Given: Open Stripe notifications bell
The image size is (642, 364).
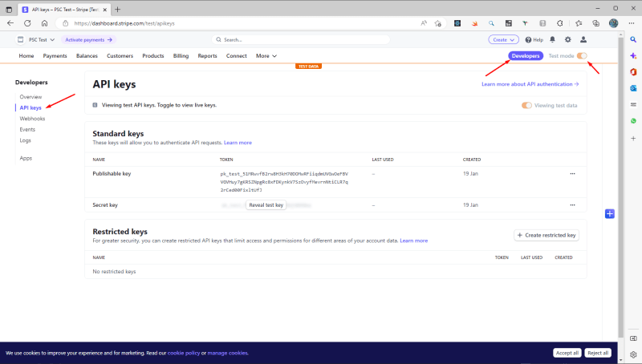Looking at the screenshot, I should click(x=552, y=39).
